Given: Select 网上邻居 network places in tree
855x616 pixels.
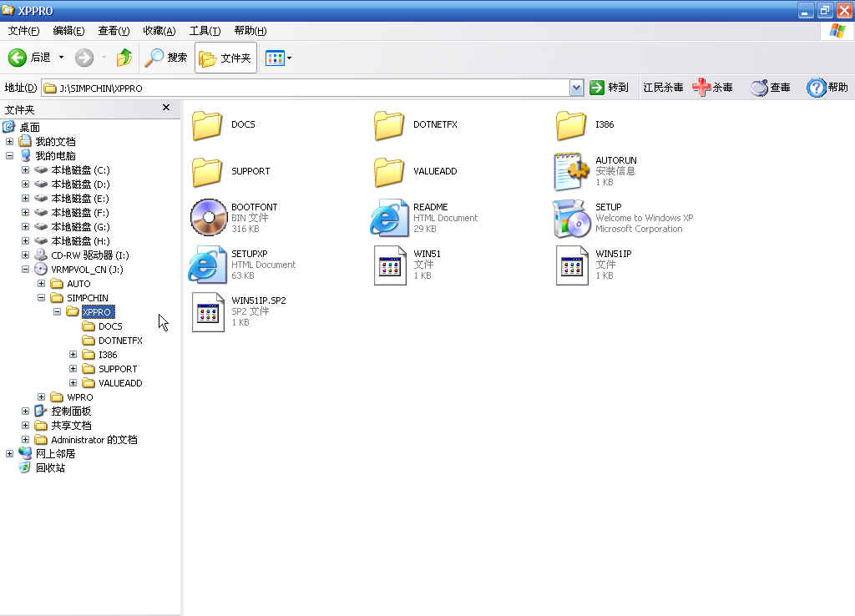Looking at the screenshot, I should [55, 453].
